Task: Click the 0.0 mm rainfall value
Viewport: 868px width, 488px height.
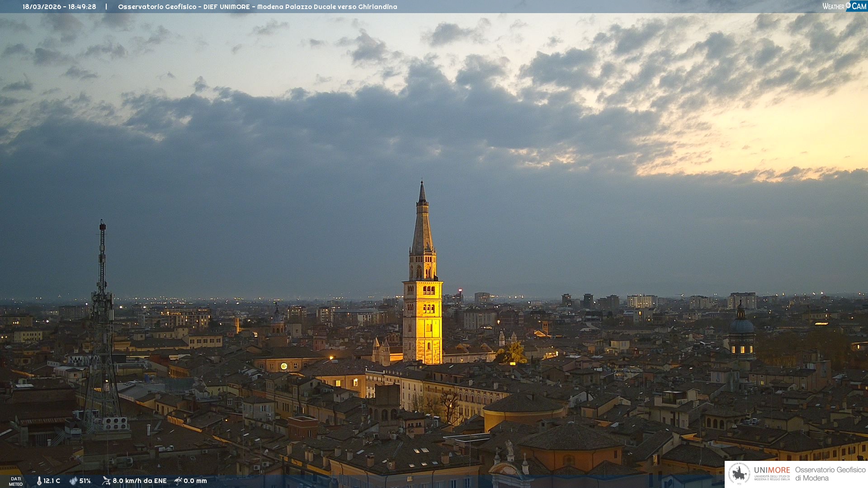Action: click(195, 481)
